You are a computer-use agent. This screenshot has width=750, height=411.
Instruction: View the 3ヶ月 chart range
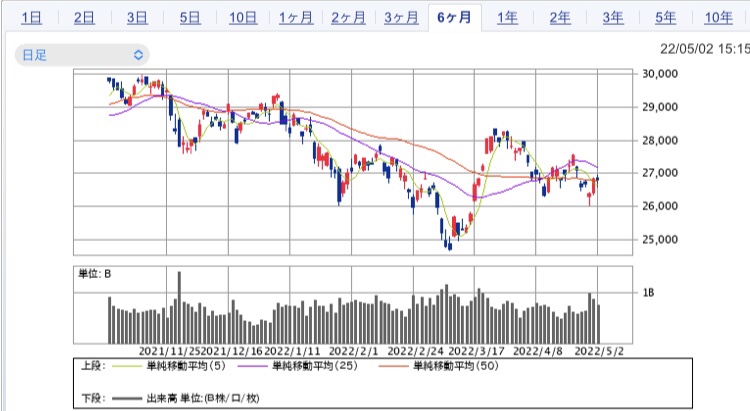(401, 17)
